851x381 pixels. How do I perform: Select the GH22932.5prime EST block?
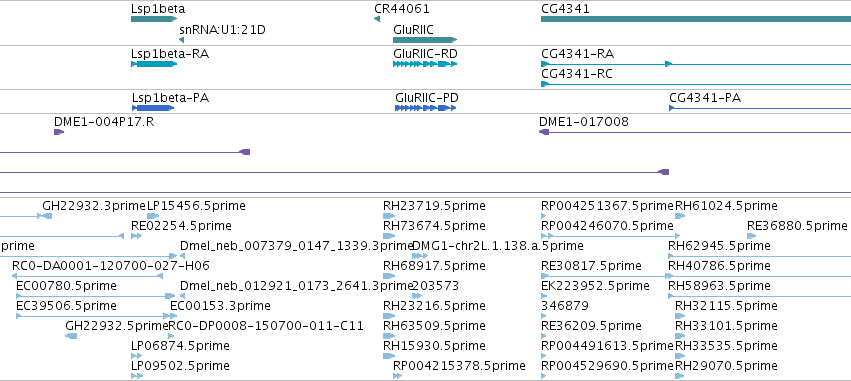(x=71, y=336)
